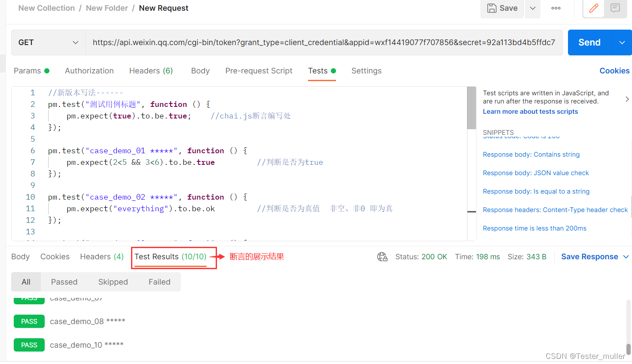The width and height of the screenshot is (632, 364).
Task: Click the Status: 200 OK text
Action: (x=421, y=257)
